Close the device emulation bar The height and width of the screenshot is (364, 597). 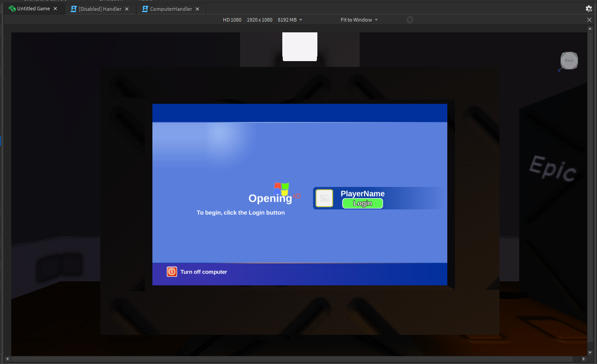(589, 20)
